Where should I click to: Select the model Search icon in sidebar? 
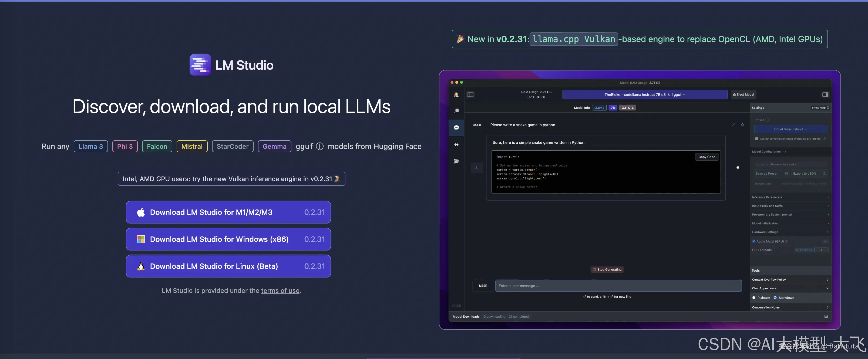[457, 111]
